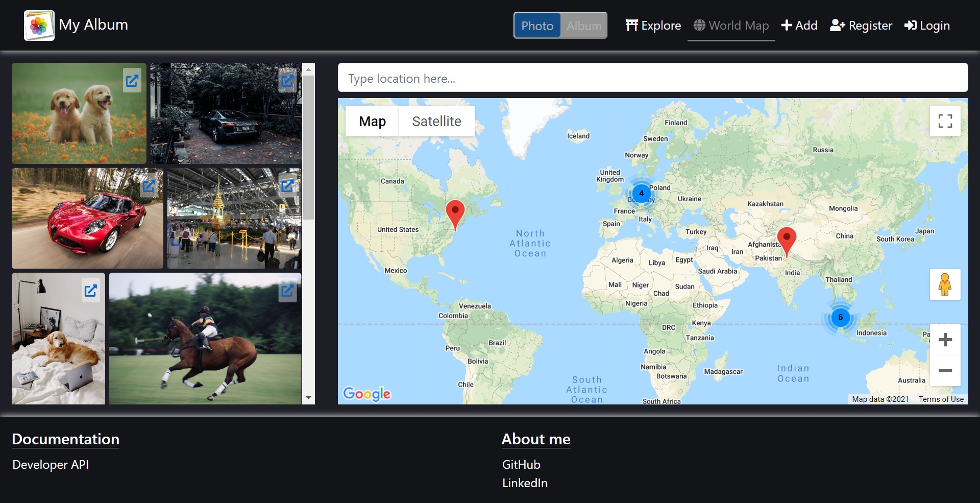980x503 pixels.
Task: Open the Developer API link
Action: point(51,465)
